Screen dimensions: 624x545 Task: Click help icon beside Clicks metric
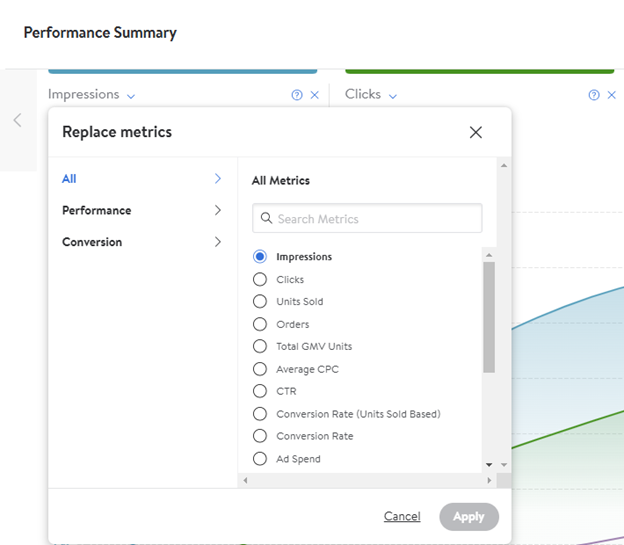tap(594, 95)
